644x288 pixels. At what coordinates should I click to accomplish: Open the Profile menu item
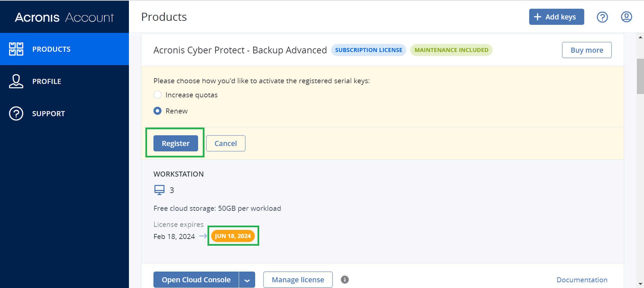47,81
